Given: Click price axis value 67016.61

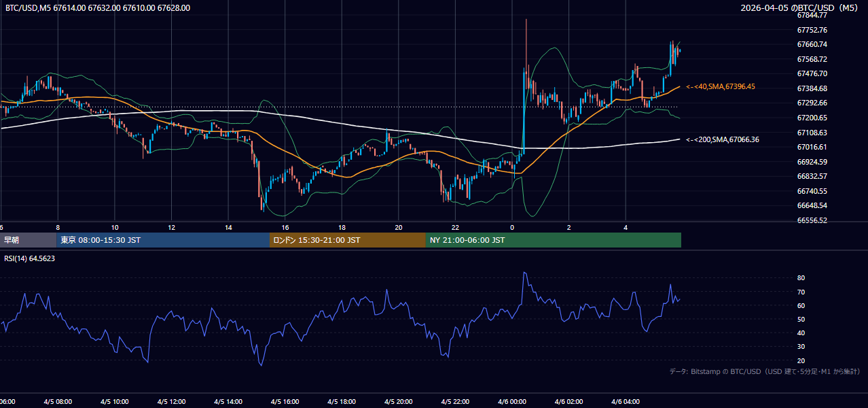Looking at the screenshot, I should coord(812,147).
